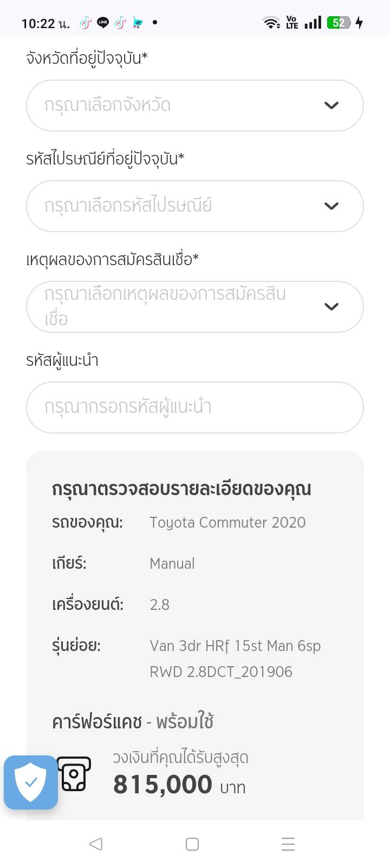The width and height of the screenshot is (390, 868).
Task: Tap the blue shield security badge
Action: coord(31,782)
